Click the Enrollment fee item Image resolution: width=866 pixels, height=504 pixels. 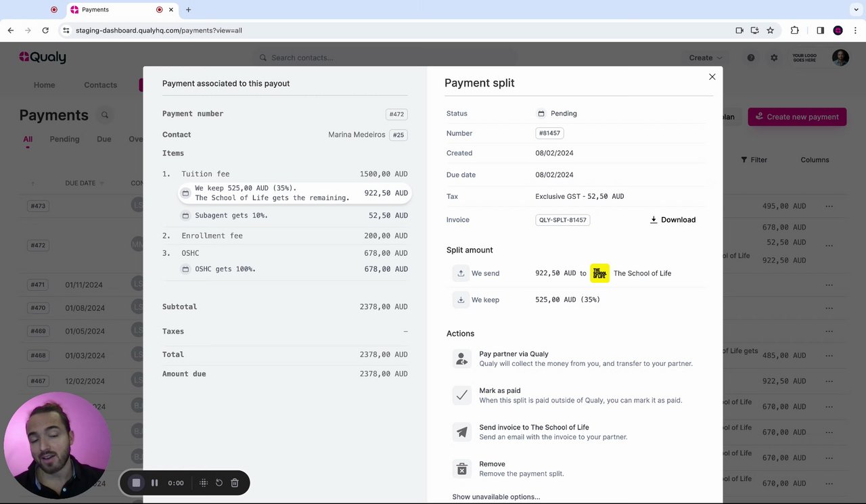(212, 235)
